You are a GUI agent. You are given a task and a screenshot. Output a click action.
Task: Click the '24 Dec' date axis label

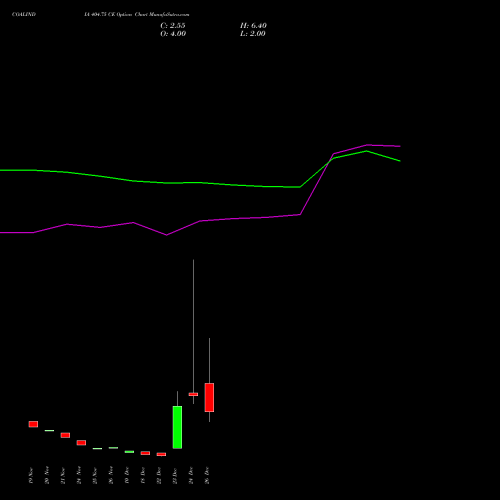point(191,475)
